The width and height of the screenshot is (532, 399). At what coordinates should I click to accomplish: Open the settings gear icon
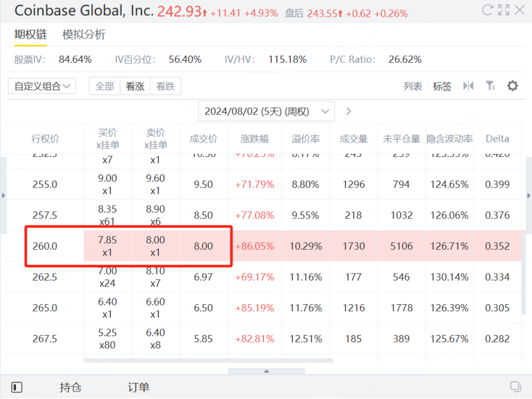(x=512, y=86)
